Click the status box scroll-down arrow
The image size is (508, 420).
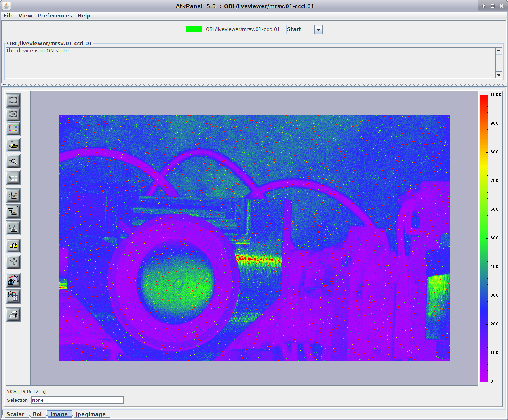tap(498, 75)
